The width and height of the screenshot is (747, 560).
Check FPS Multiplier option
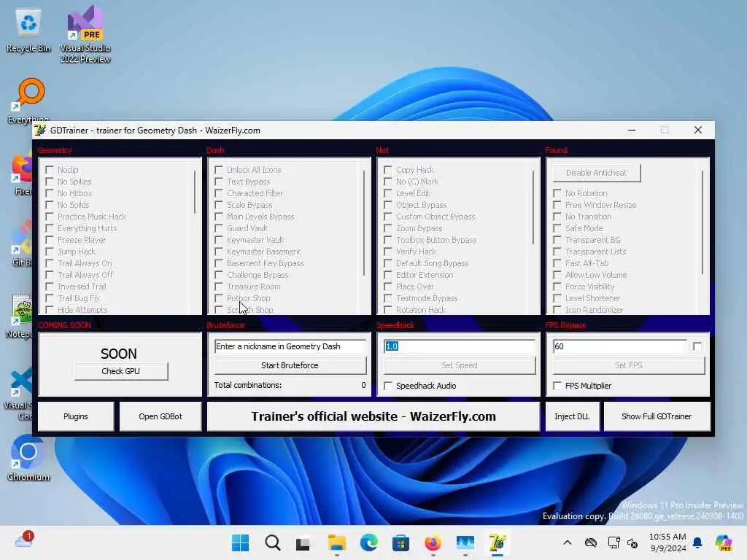click(557, 386)
